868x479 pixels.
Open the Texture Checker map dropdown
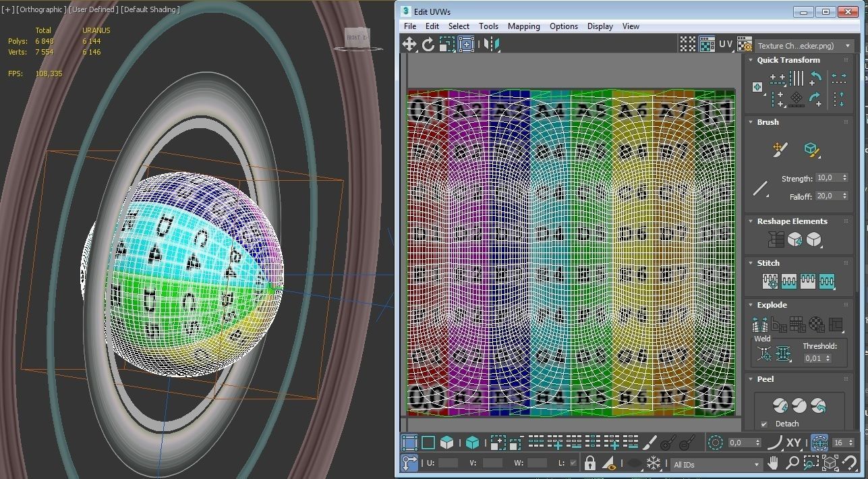click(x=805, y=46)
